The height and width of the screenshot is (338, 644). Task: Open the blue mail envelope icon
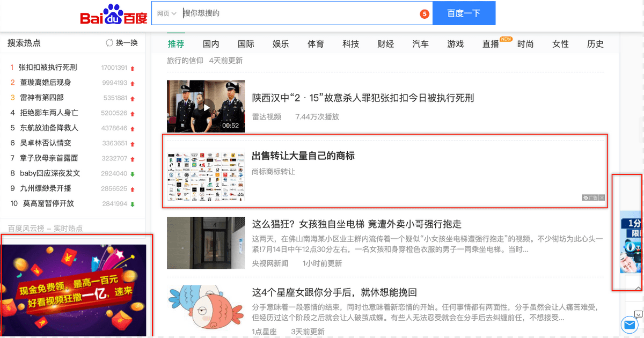click(628, 325)
